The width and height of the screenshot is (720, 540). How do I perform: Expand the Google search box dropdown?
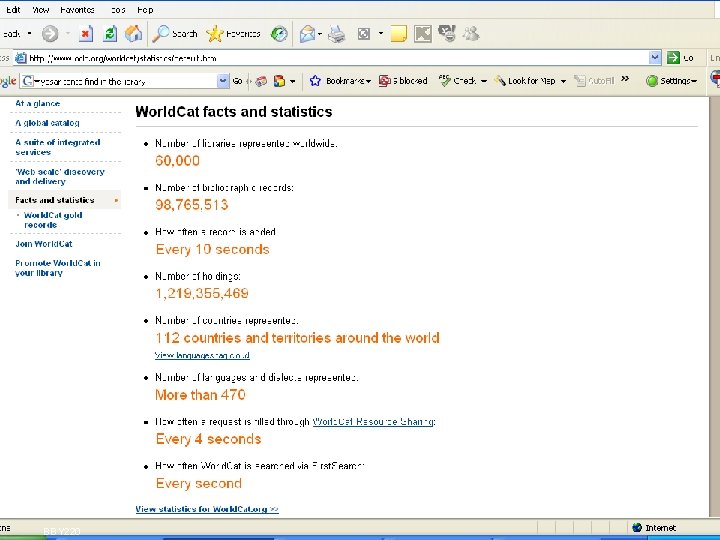223,81
